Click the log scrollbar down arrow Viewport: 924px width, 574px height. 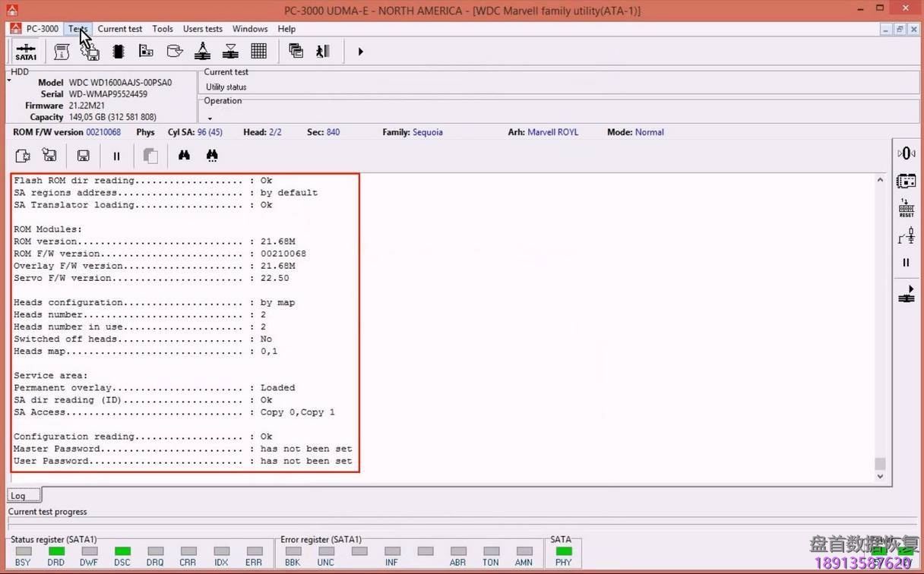pos(879,476)
